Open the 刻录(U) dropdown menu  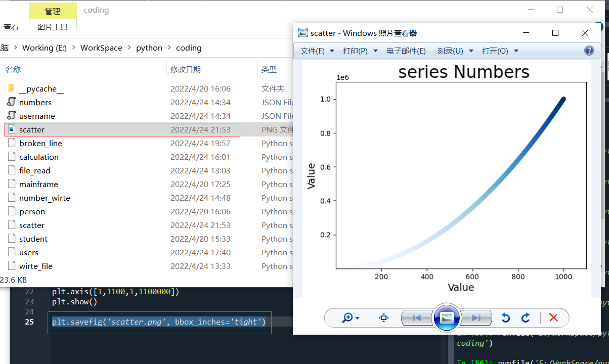(x=455, y=51)
